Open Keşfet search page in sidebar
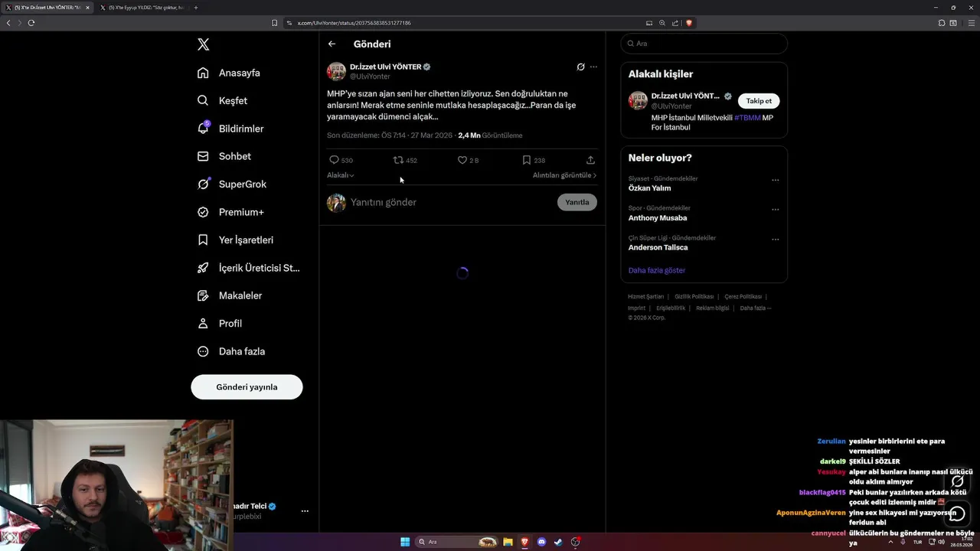Screen dimensions: 980x551 pyautogui.click(x=223, y=100)
